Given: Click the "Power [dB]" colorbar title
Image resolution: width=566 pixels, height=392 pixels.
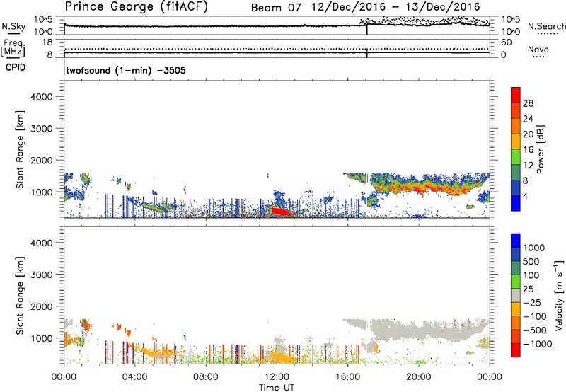Looking at the screenshot, I should point(541,149).
